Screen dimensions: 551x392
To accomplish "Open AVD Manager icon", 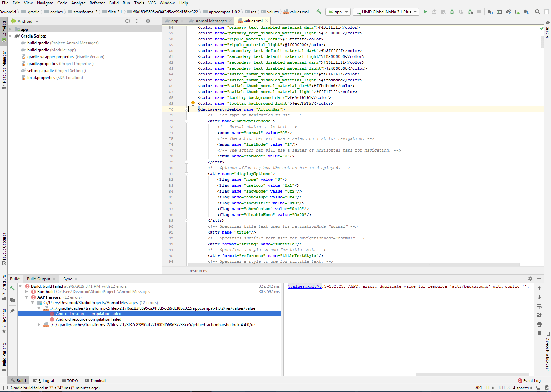I will 517,12.
